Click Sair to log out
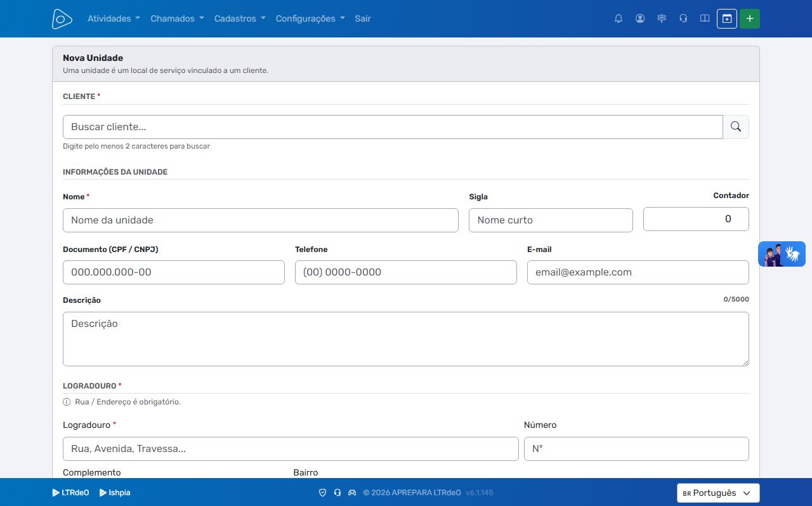Viewport: 812px width, 506px height. [x=363, y=19]
